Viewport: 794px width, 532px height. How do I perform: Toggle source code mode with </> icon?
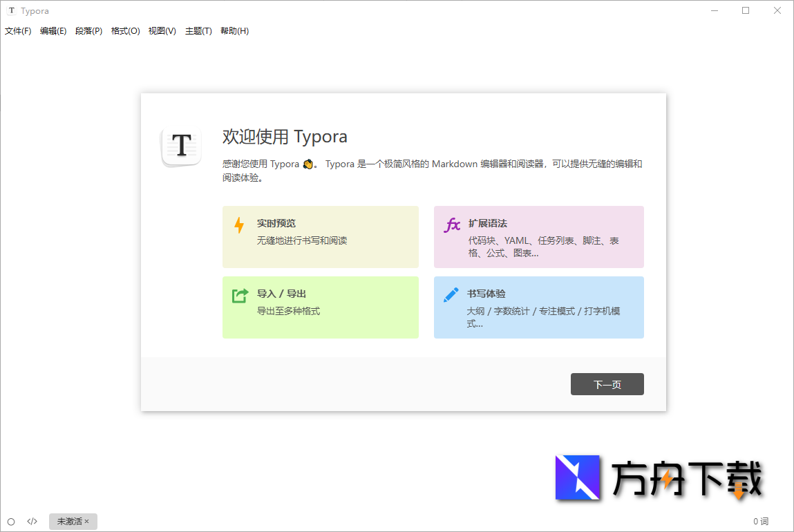32,521
